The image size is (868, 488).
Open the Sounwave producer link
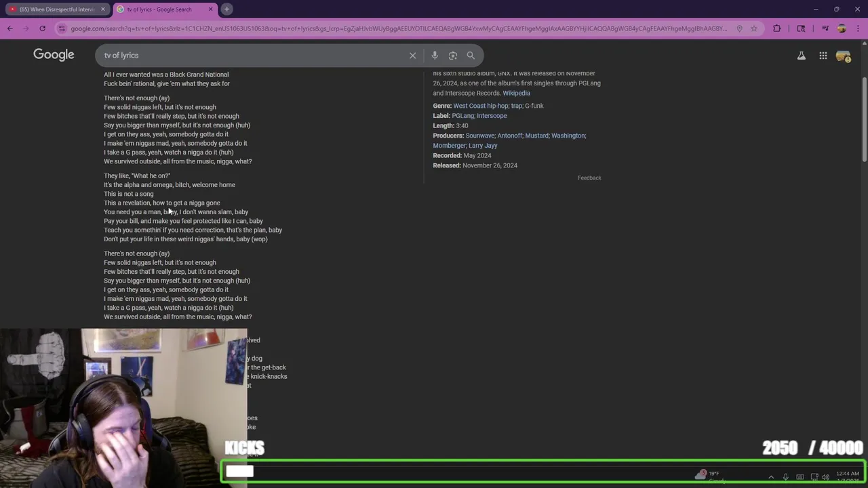coord(479,136)
